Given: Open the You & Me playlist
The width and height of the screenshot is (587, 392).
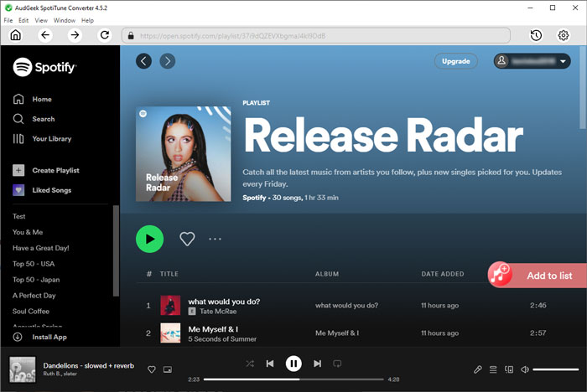Looking at the screenshot, I should pyautogui.click(x=28, y=232).
